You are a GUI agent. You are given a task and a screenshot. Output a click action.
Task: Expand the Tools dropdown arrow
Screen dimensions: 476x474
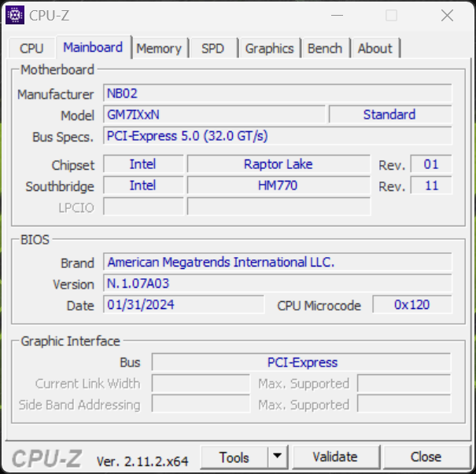(277, 456)
